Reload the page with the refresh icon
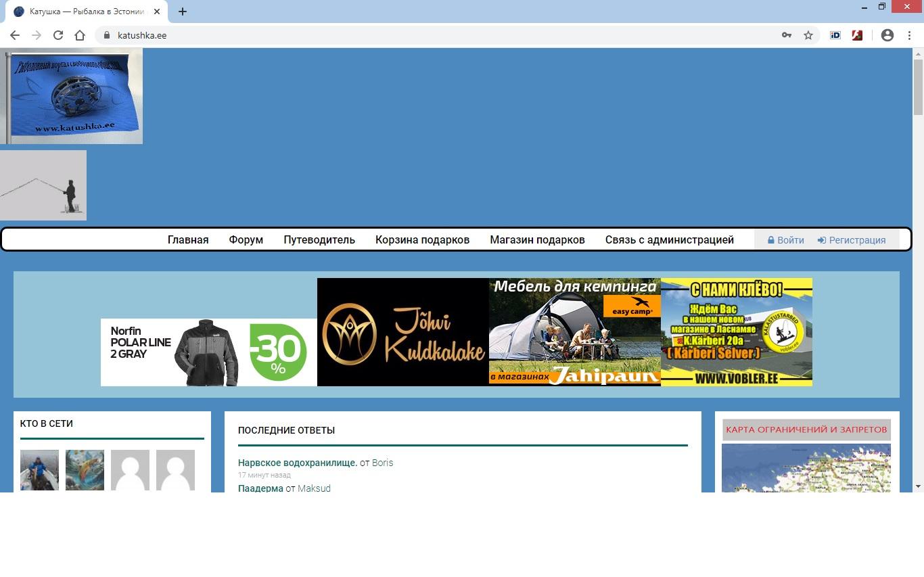The height and width of the screenshot is (577, 924). 58,35
